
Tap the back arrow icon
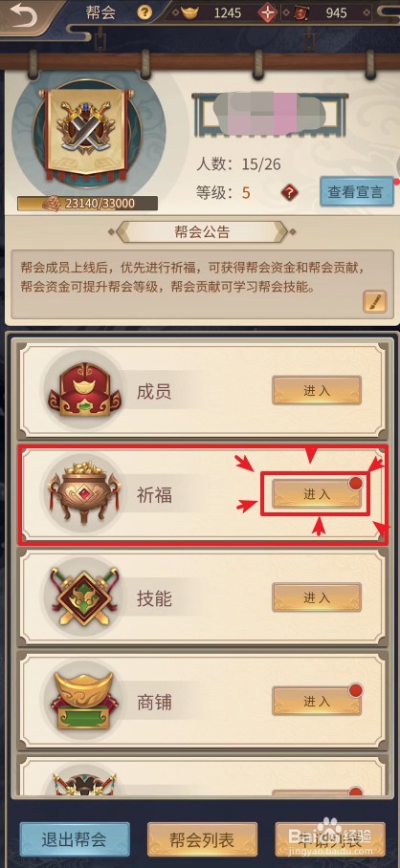23,13
